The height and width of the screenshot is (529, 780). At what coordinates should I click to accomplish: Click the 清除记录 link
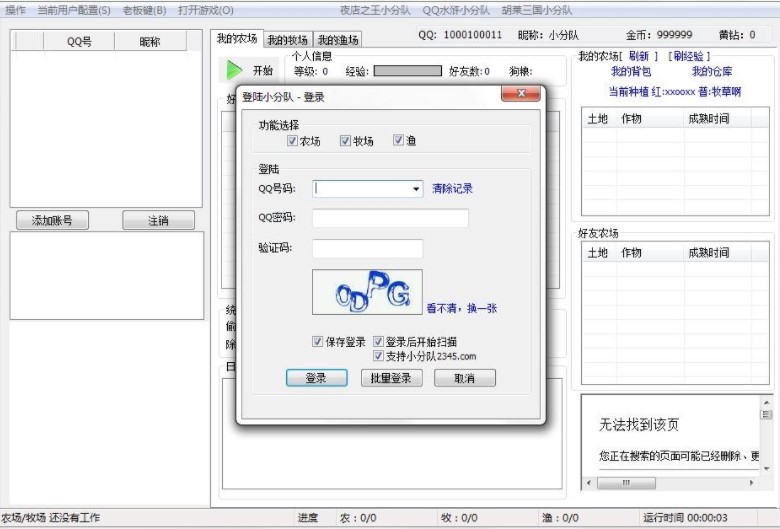pos(452,189)
